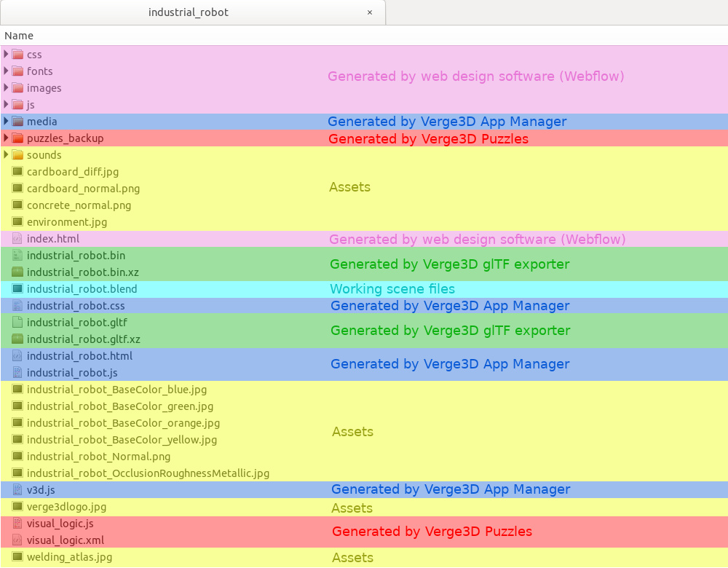
Task: Click the visual_logic.xml file icon
Action: click(x=17, y=540)
